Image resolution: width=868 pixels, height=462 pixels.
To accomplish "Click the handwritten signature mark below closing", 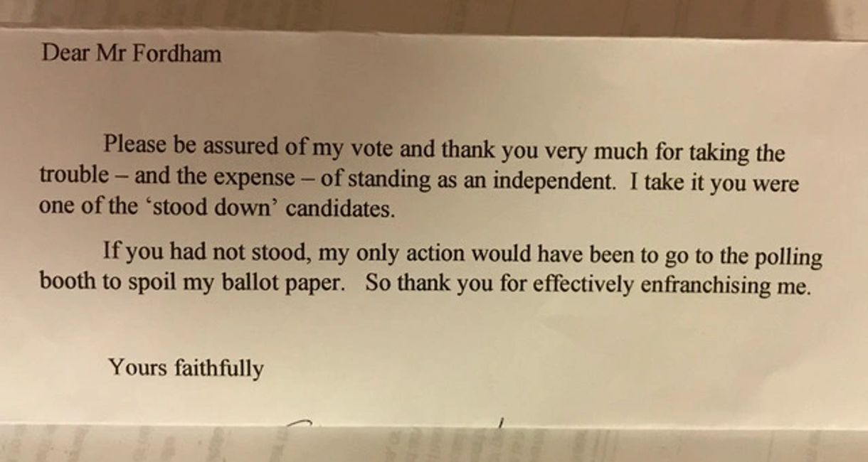I will point(300,422).
